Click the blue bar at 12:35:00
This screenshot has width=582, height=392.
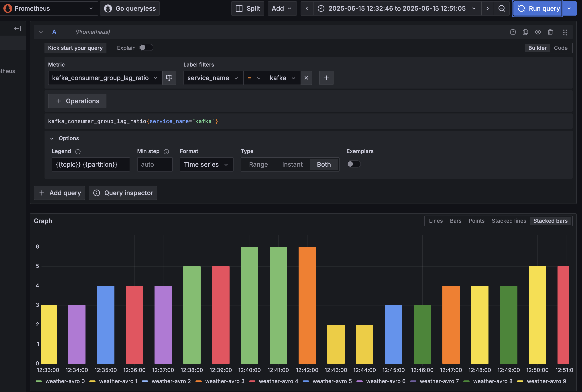(106, 325)
